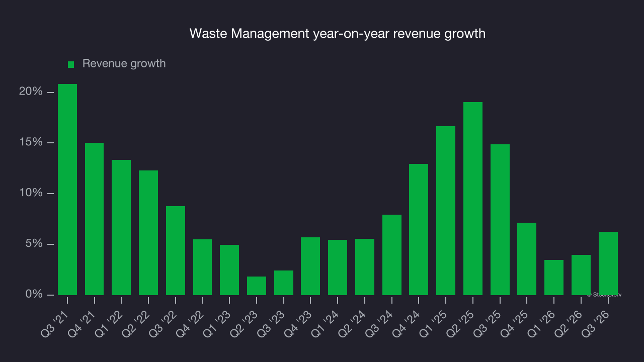Click the bar for Q4 '22
Screen dimensions: 644x362
click(202, 267)
